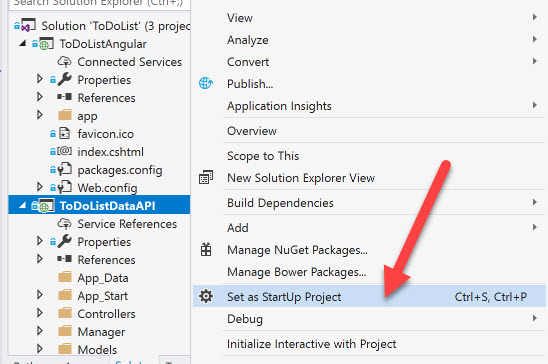Screen dimensions: 548x364
Task: Click the Controllers folder icon
Action: point(65,313)
